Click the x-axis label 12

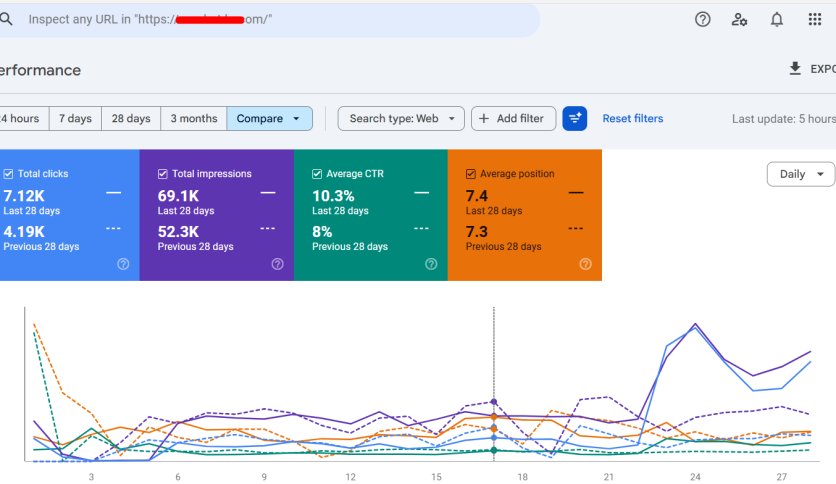coord(350,477)
